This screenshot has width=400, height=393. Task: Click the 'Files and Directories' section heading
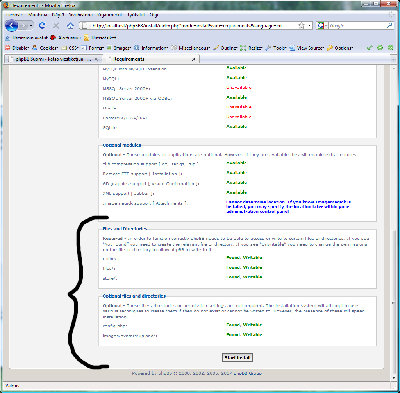125,229
